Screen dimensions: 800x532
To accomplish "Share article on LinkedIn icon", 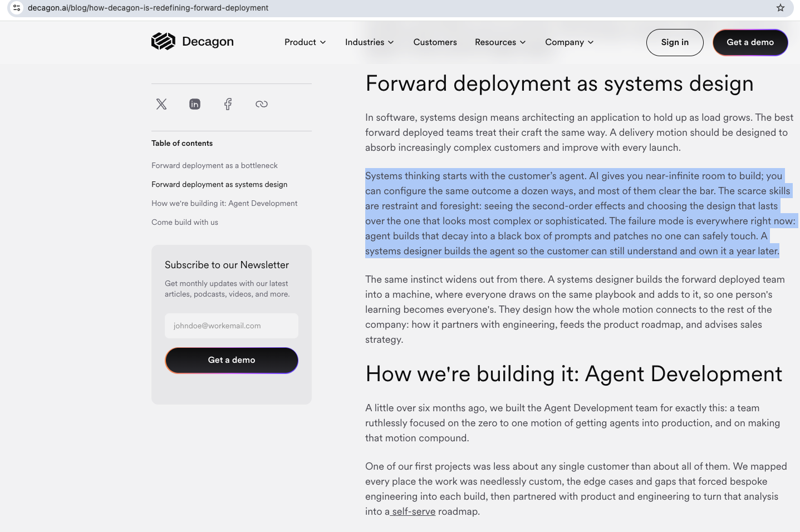I will point(195,104).
